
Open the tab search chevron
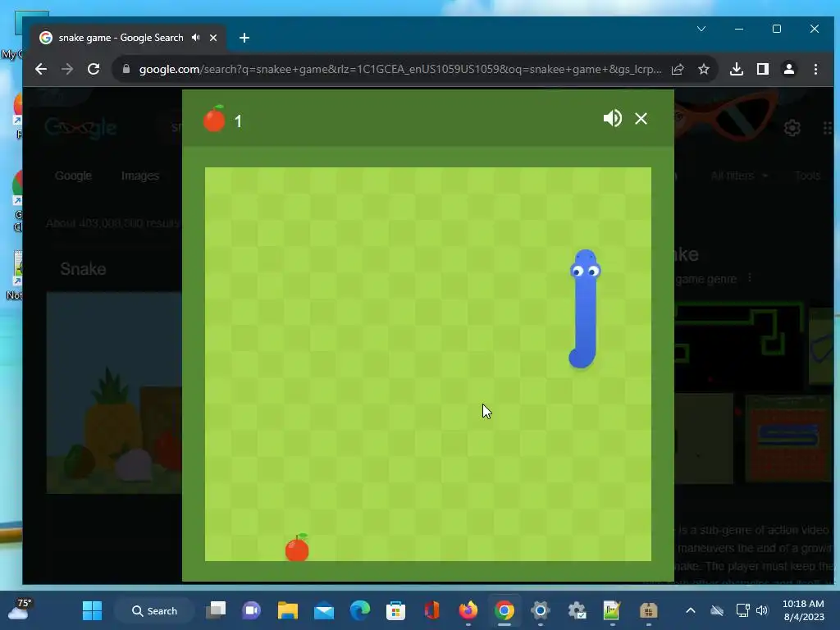pyautogui.click(x=701, y=29)
